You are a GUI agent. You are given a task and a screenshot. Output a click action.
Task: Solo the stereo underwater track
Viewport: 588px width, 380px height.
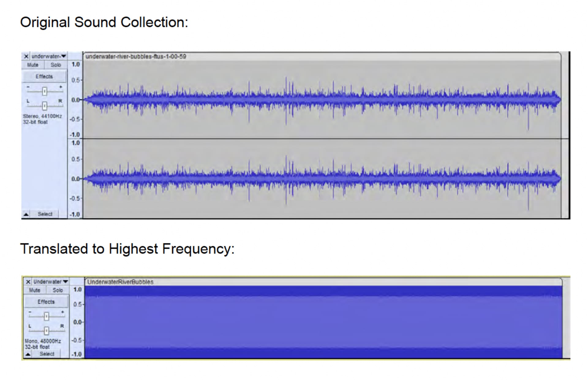pos(56,65)
